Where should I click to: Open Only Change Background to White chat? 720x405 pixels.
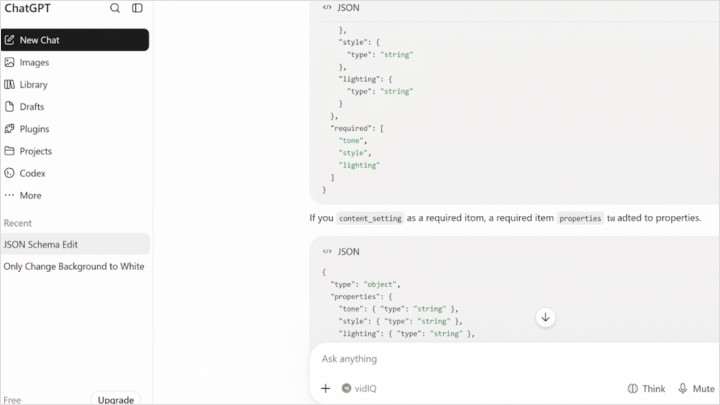pyautogui.click(x=75, y=266)
